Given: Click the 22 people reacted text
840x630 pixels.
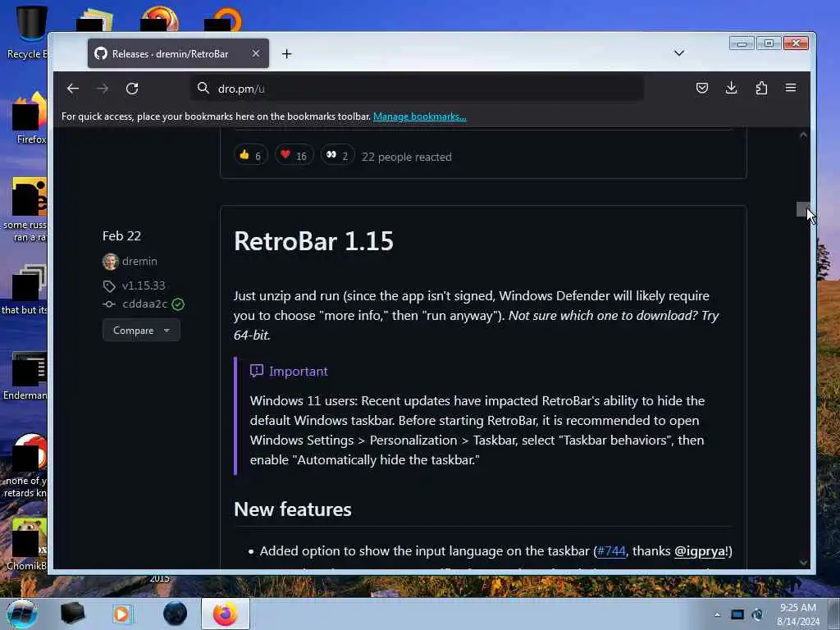Looking at the screenshot, I should pos(407,157).
